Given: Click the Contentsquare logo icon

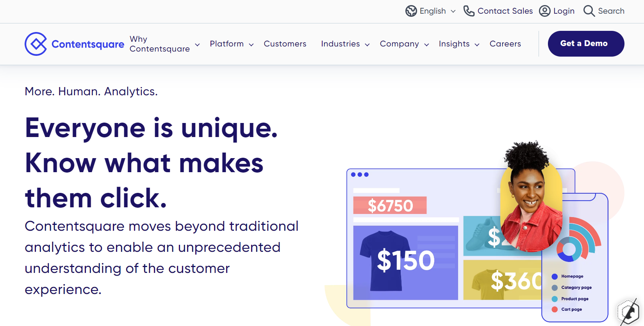Looking at the screenshot, I should point(36,44).
